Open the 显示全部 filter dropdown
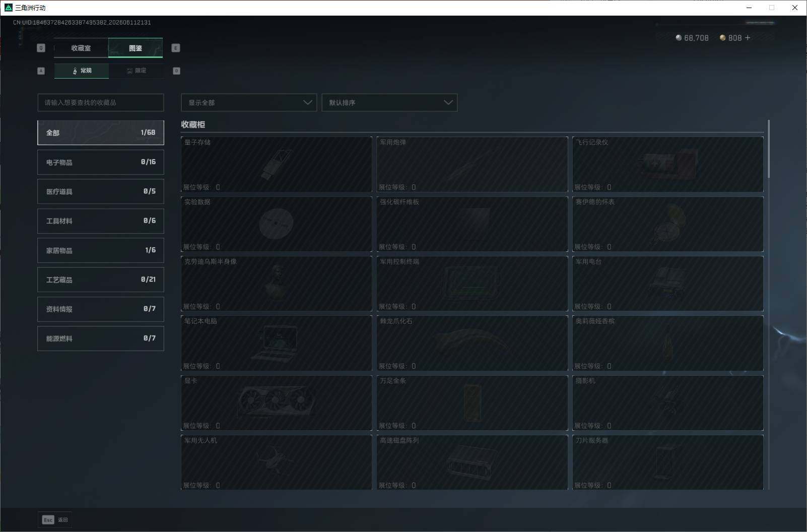 pos(249,102)
